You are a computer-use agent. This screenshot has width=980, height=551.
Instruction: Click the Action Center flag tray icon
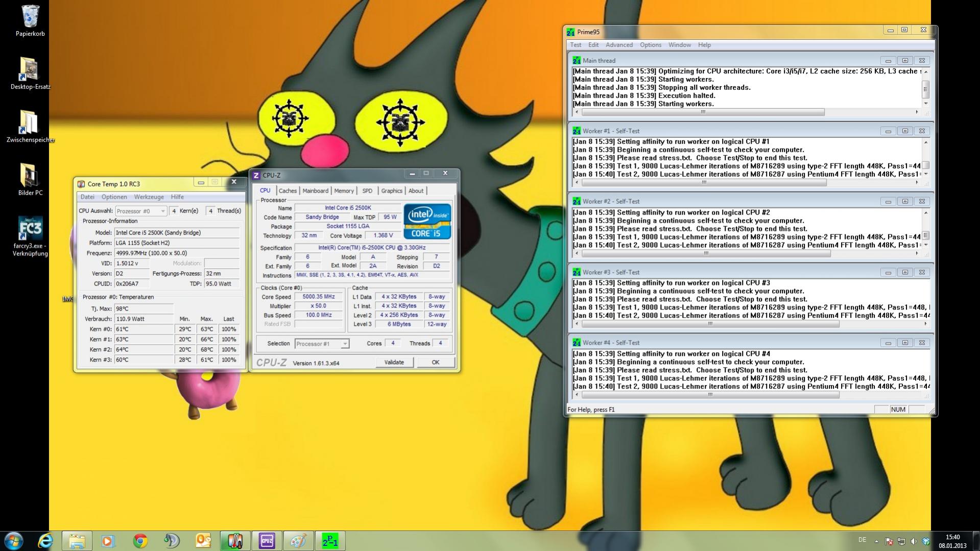click(889, 541)
